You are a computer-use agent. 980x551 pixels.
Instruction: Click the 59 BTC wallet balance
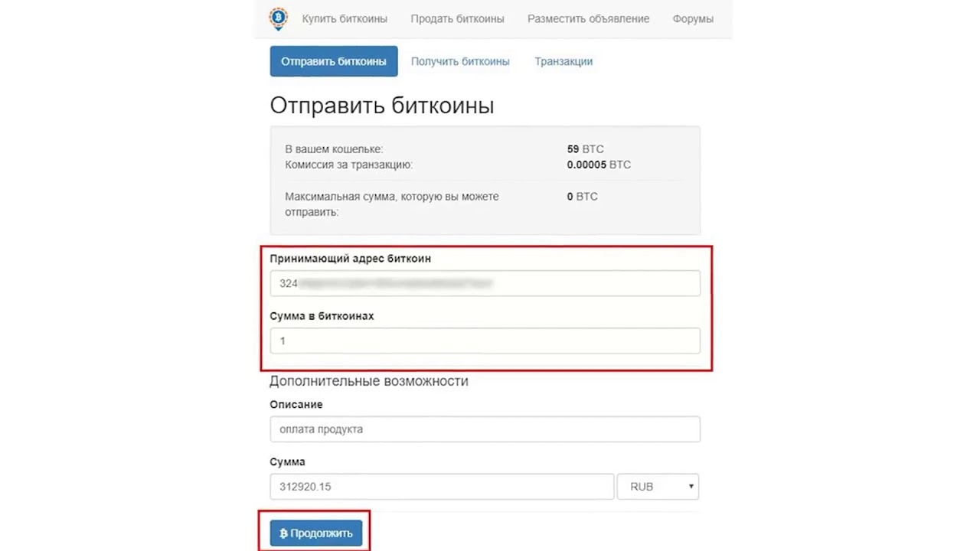coord(585,149)
